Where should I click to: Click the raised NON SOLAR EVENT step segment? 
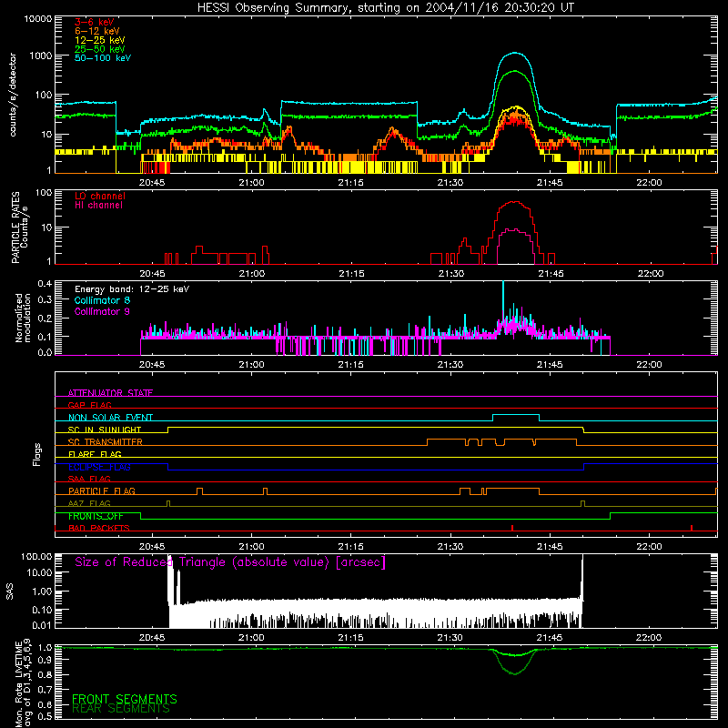click(516, 415)
